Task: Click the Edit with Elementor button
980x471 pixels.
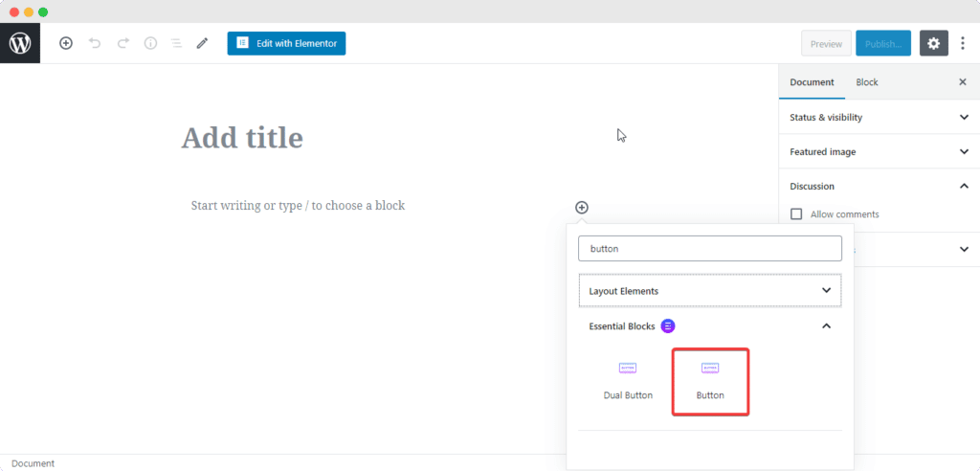Action: click(x=286, y=43)
